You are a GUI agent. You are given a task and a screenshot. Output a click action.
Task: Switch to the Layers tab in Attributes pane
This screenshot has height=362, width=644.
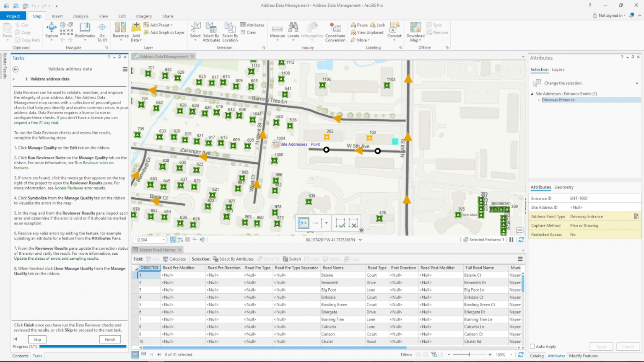558,70
